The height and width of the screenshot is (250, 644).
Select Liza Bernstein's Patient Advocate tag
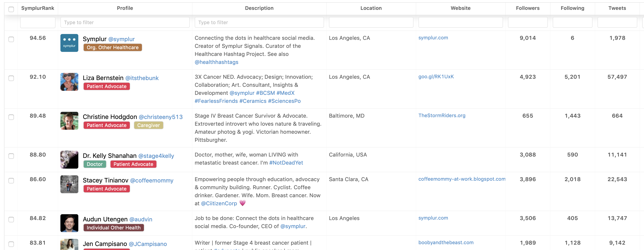point(107,86)
